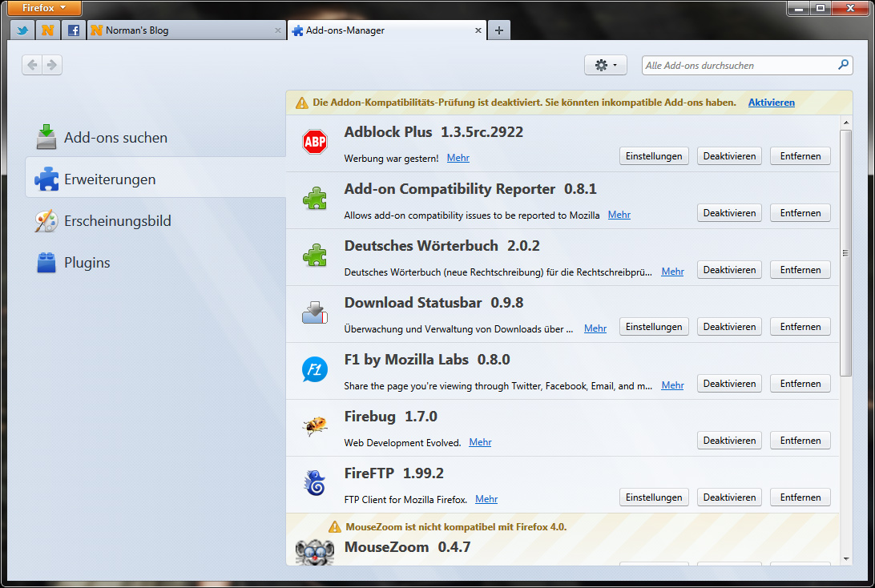
Task: Remove Deutsches Wörterbuch
Action: click(800, 270)
